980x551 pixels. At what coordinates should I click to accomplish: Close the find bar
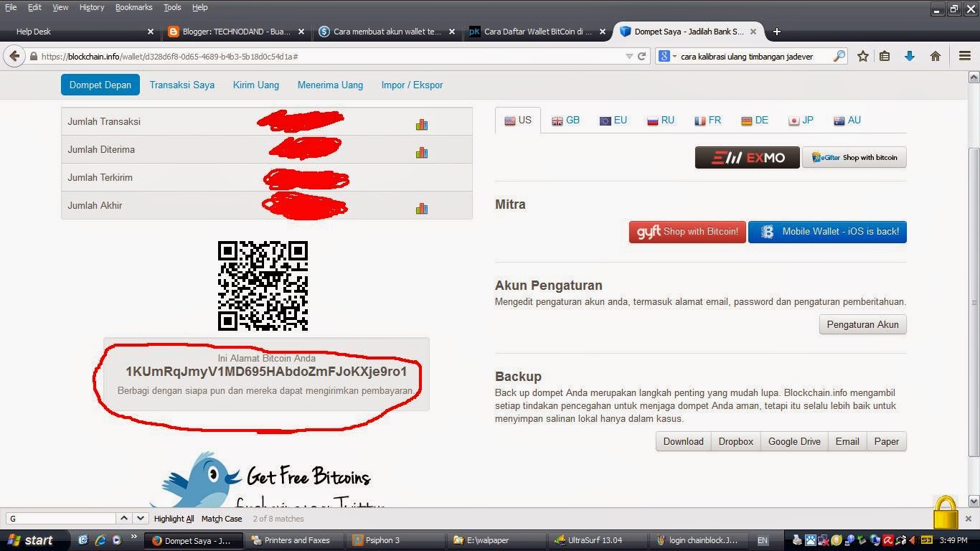pyautogui.click(x=968, y=518)
